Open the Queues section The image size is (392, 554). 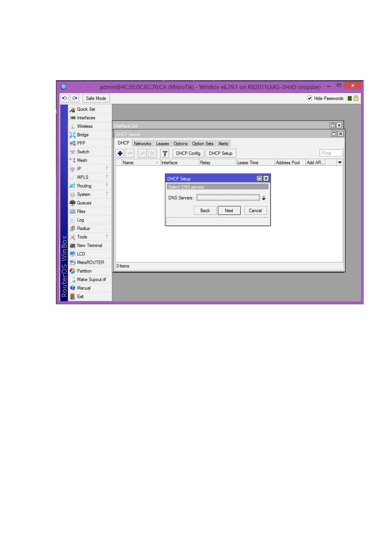[x=90, y=203]
